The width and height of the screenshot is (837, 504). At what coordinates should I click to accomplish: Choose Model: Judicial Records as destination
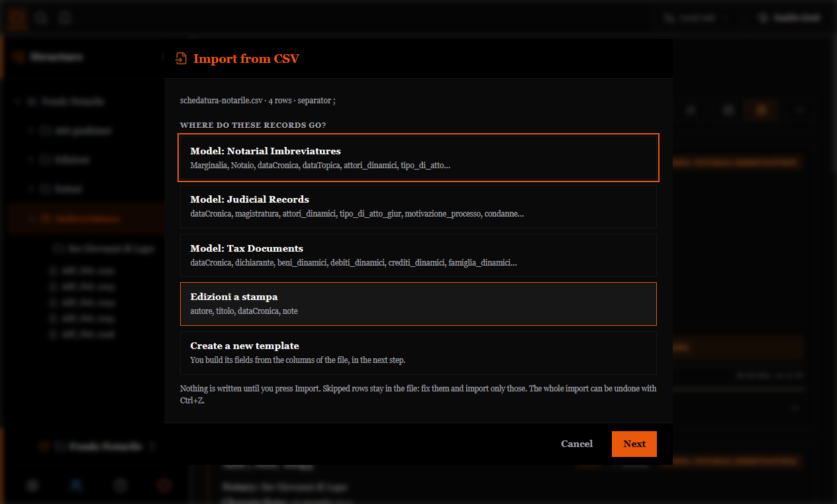pos(418,207)
